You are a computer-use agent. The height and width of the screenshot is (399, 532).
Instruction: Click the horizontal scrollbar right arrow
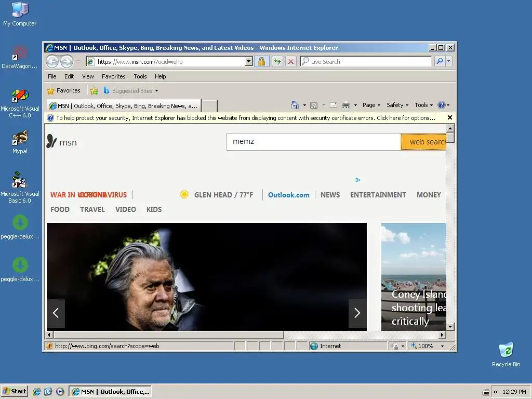tap(442, 335)
